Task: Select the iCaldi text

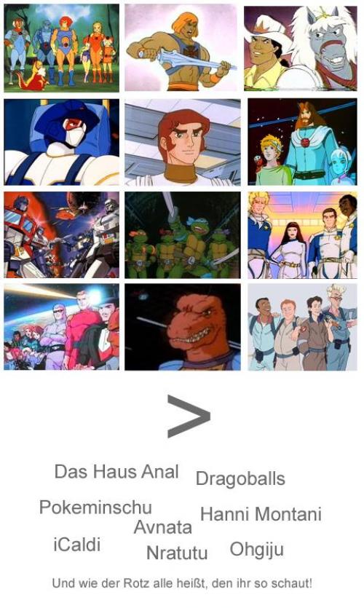Action: [x=76, y=545]
